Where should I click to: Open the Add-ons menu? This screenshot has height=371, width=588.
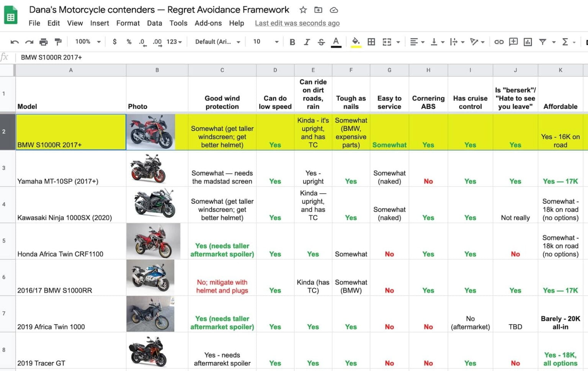pyautogui.click(x=208, y=23)
